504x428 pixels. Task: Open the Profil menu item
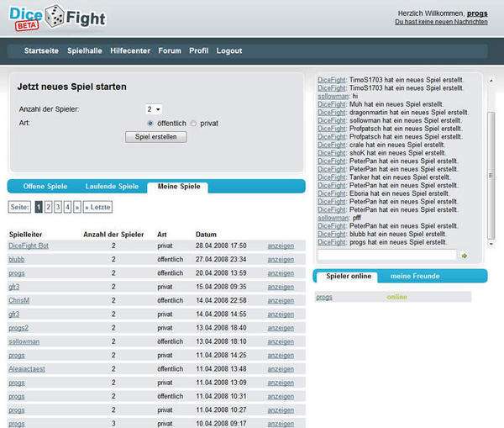click(198, 50)
